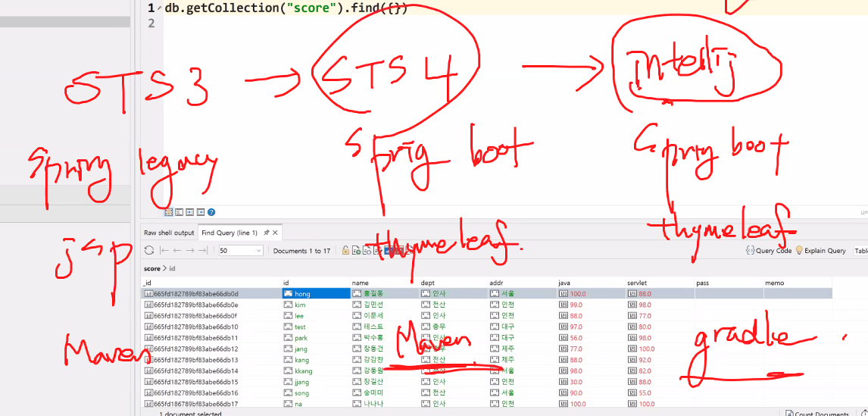Click servlet score 55.0 cell
Screen dimensions: 868x416
click(660, 393)
